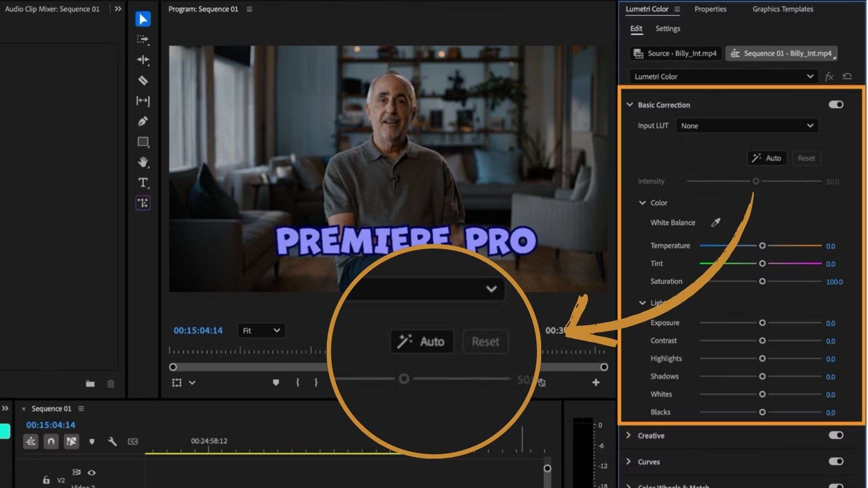868x488 pixels.
Task: Open the Lumetri Color effect dropdown
Action: (x=723, y=76)
